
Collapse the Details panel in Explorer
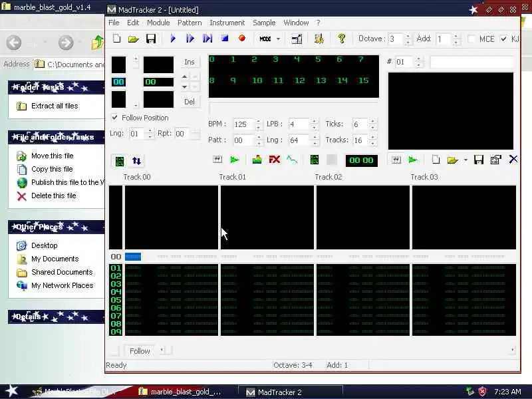pos(57,317)
